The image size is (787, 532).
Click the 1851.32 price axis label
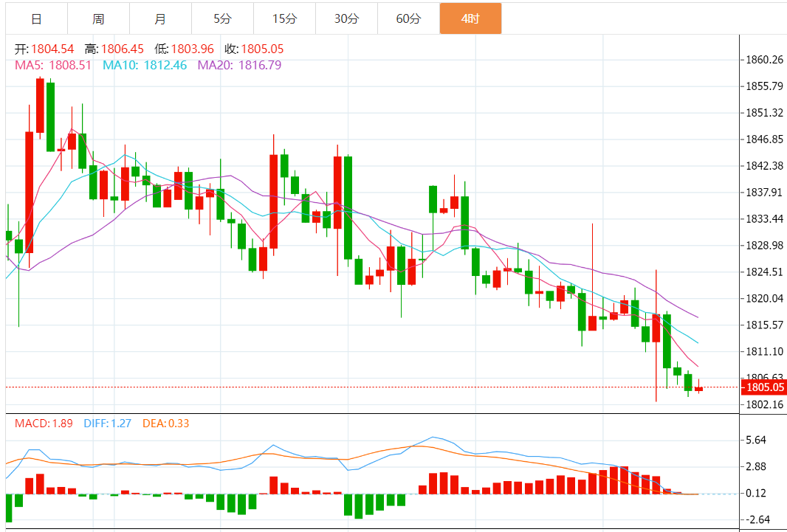pos(764,113)
